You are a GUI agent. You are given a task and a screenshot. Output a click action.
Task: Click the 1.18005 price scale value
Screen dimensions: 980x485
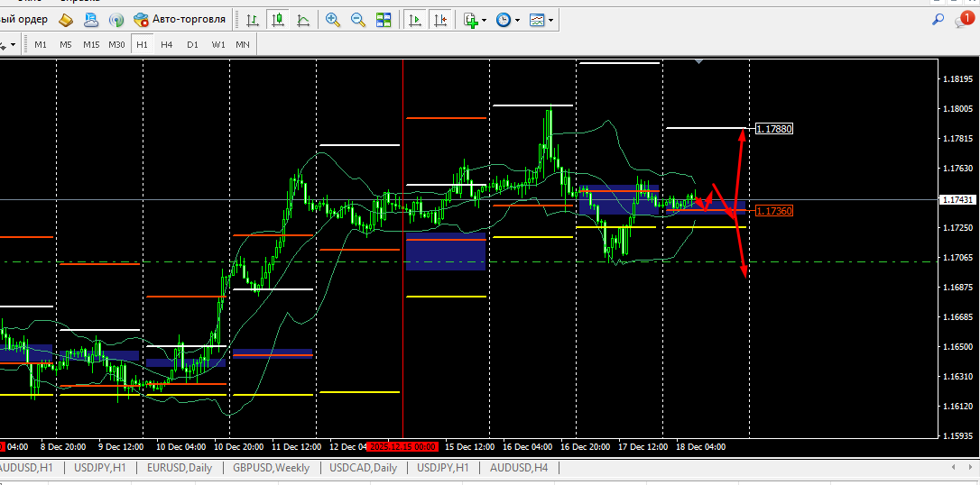pos(958,108)
